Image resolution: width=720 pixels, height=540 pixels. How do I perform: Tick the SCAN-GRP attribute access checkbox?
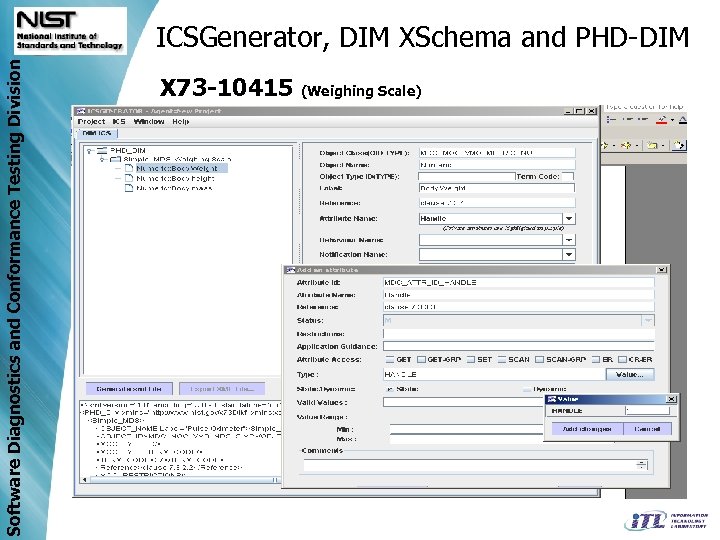pyautogui.click(x=540, y=360)
